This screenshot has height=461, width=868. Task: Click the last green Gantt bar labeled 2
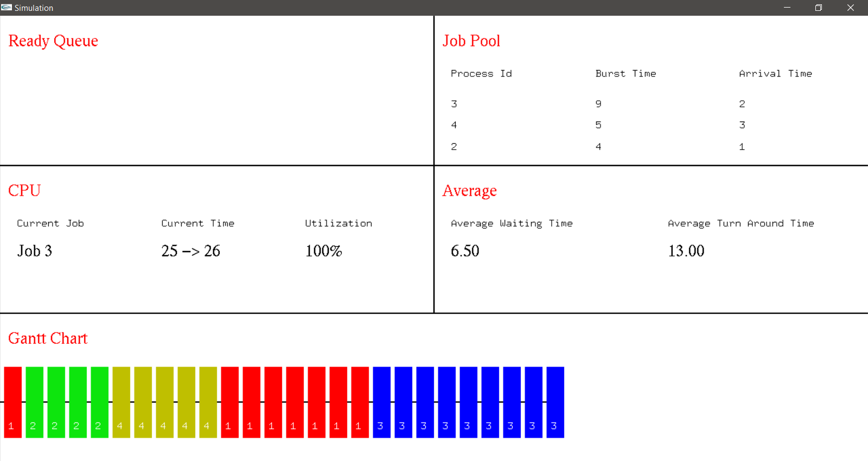pyautogui.click(x=100, y=402)
